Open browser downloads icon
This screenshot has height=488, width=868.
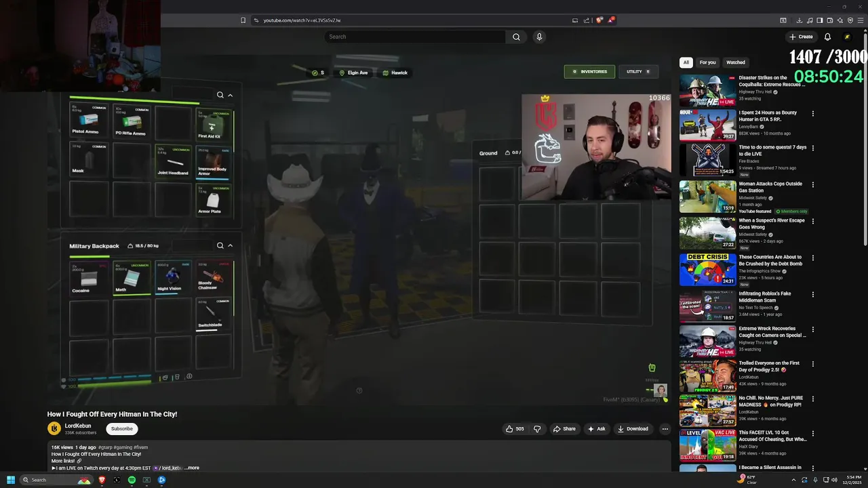(x=800, y=20)
